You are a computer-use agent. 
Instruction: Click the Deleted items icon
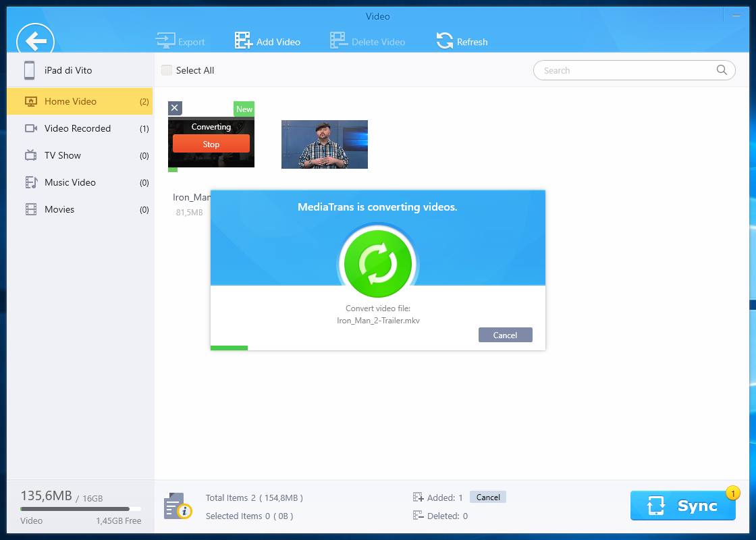click(418, 516)
